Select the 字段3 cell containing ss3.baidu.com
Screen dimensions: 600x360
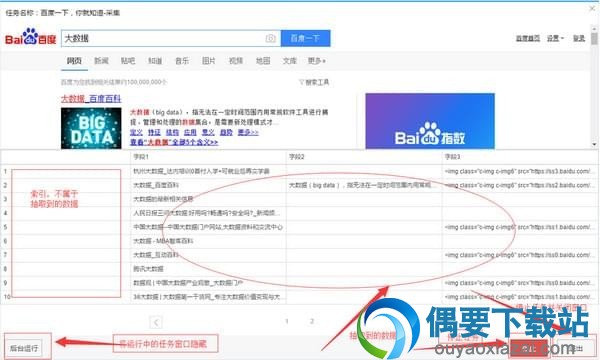coord(520,171)
